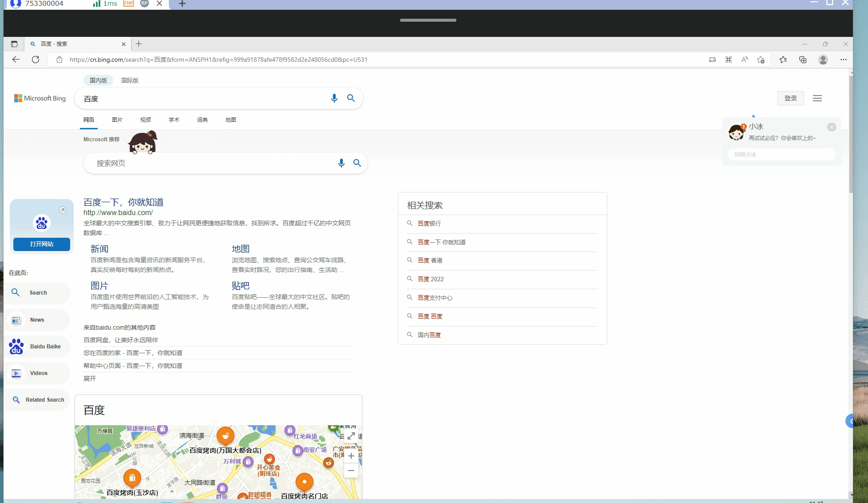Go back using the browser back arrow
Screen dimensions: 868x503
pos(16,60)
